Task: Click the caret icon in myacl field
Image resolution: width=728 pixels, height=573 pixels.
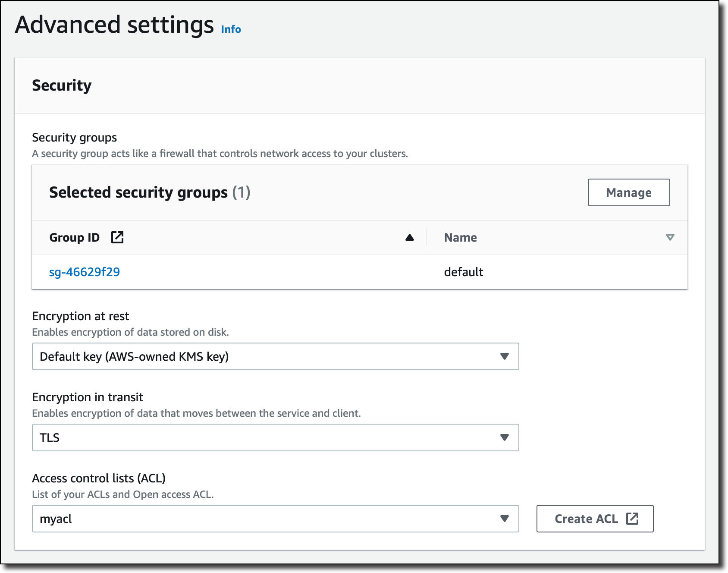Action: pos(505,519)
